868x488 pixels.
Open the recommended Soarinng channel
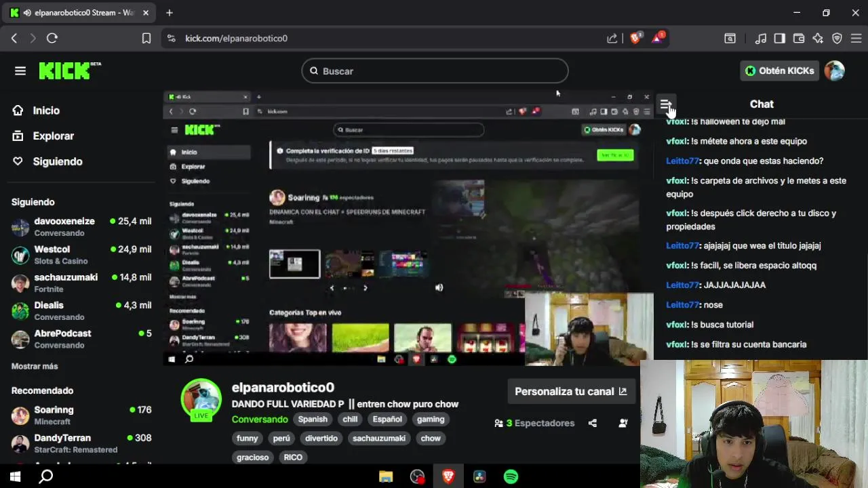[81, 415]
